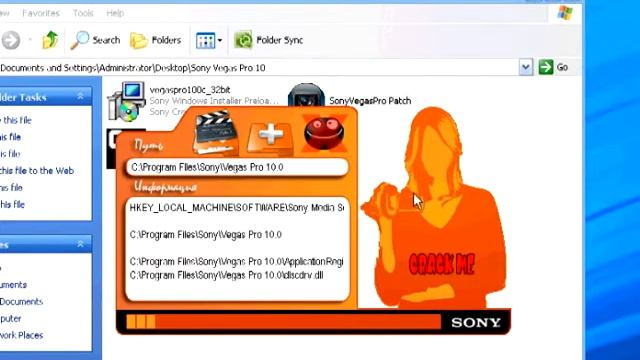This screenshot has width=640, height=360.
Task: Click the green Go button
Action: (553, 67)
